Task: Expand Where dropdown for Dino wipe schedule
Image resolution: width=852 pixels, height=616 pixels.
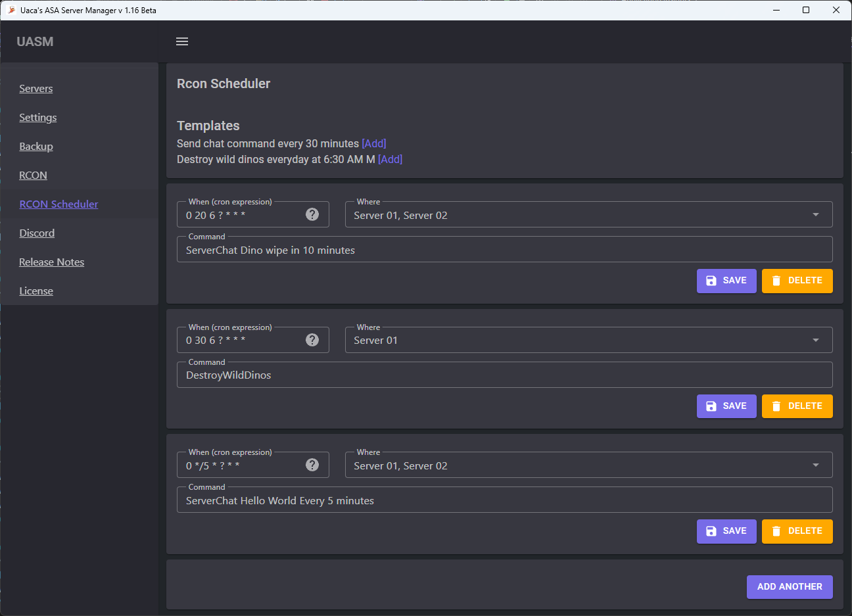Action: (815, 215)
